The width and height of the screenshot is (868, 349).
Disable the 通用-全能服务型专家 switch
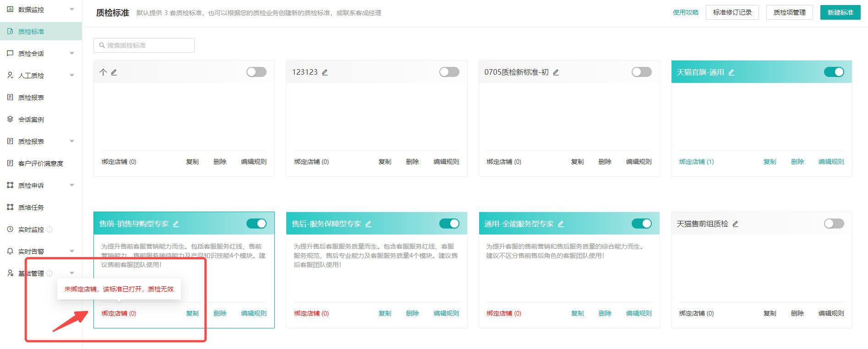click(x=641, y=224)
